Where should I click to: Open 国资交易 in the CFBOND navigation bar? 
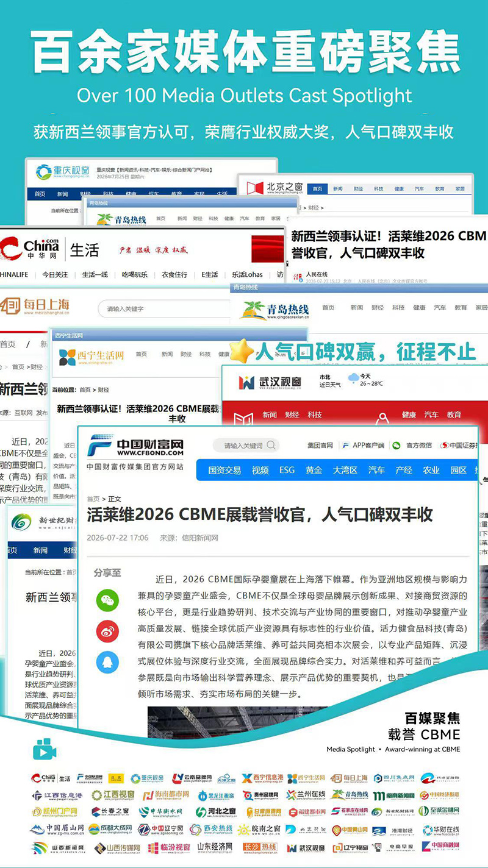224,470
